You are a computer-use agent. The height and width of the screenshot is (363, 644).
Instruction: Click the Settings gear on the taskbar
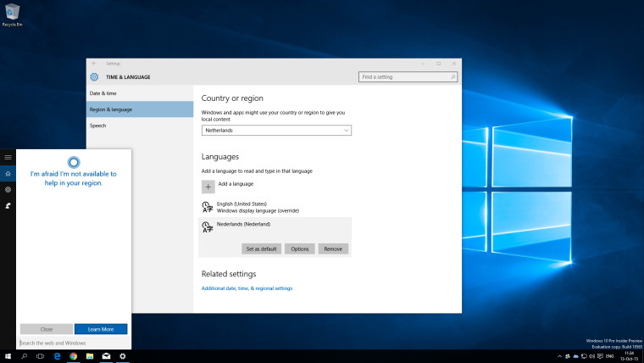tap(122, 356)
